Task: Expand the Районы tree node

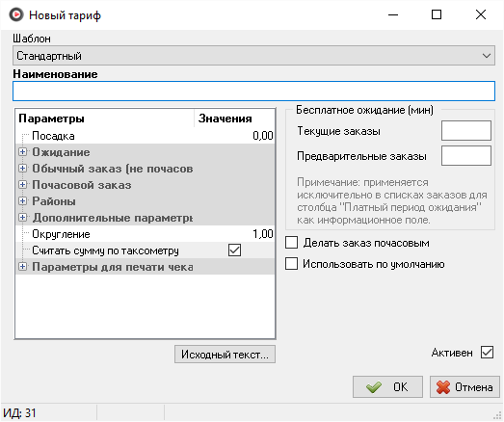Action: coord(22,201)
